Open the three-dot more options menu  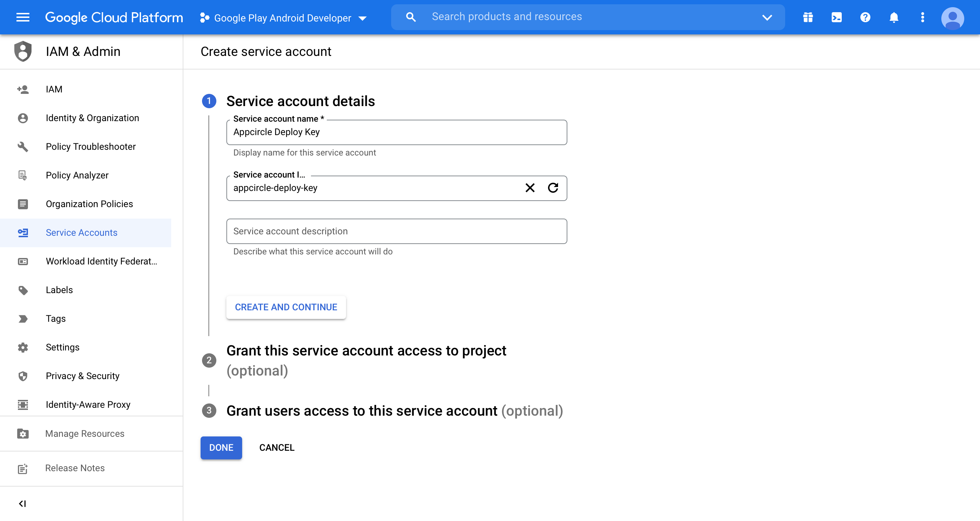point(922,17)
